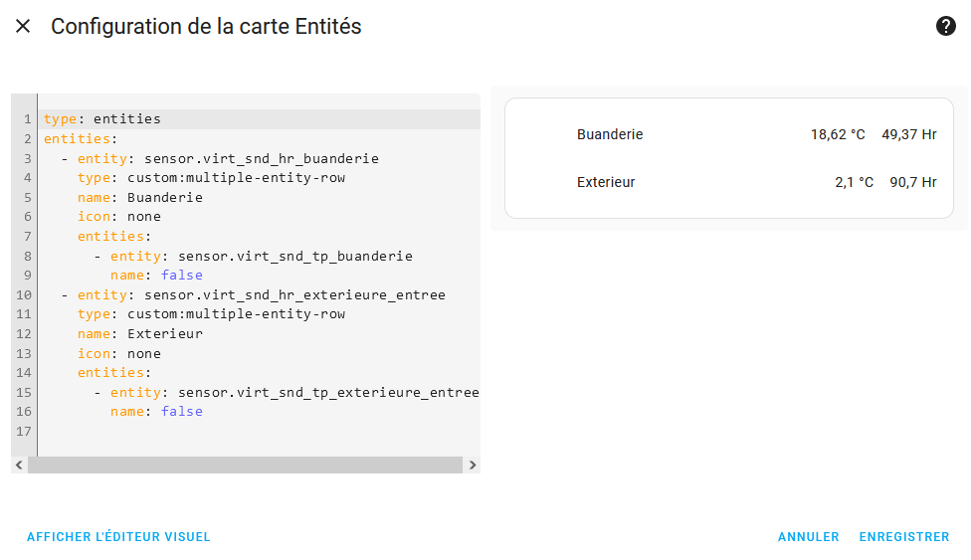Click the 49,37 Hr humidity value
971x560 pixels.
909,134
